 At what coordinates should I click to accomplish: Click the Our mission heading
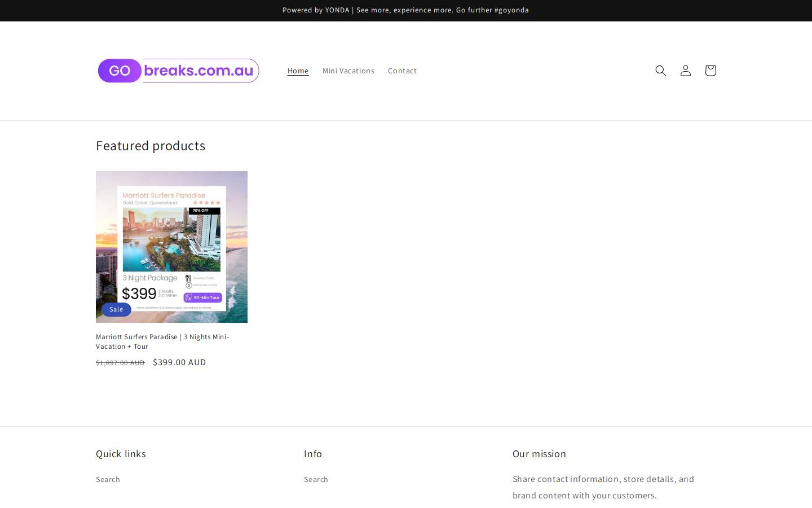(539, 454)
